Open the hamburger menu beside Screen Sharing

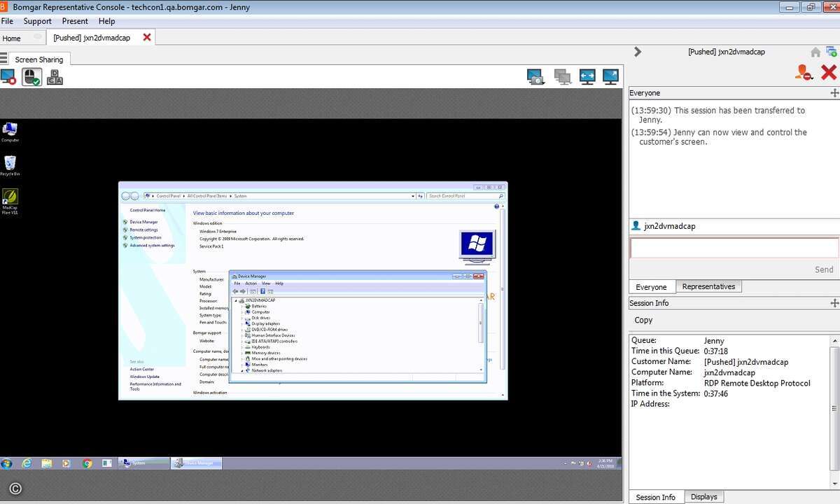point(3,59)
